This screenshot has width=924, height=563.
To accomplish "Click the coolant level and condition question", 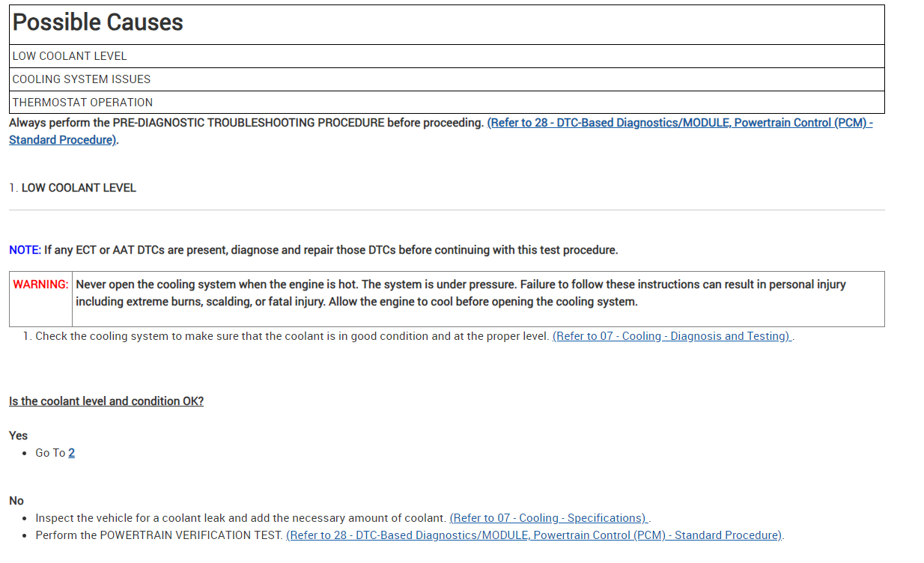I will 106,401.
